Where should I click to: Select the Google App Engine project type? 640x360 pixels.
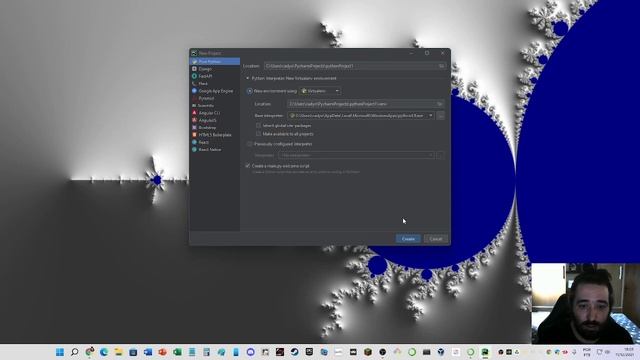(x=215, y=91)
